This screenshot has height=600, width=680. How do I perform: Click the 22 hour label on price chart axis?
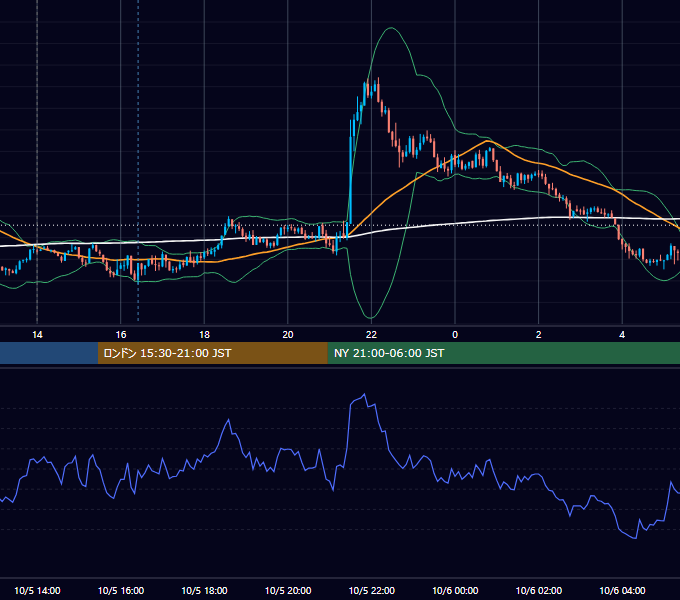tap(371, 335)
